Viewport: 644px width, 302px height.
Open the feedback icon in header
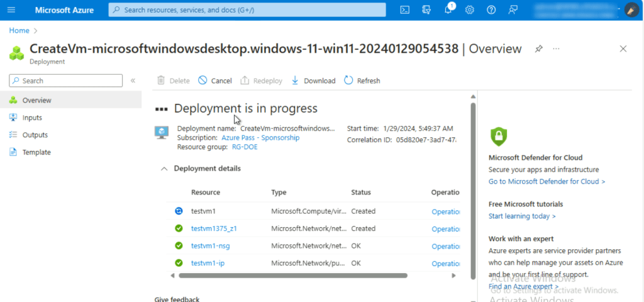(x=513, y=10)
